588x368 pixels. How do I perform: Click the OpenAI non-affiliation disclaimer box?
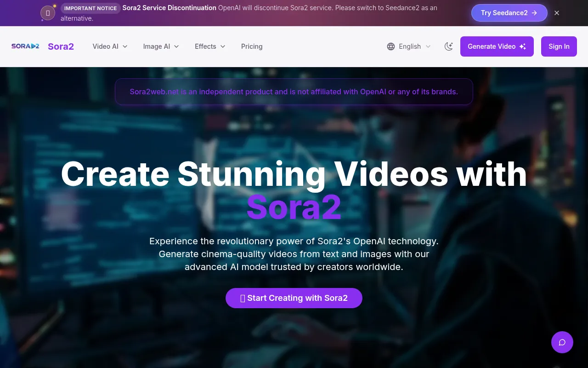click(294, 92)
